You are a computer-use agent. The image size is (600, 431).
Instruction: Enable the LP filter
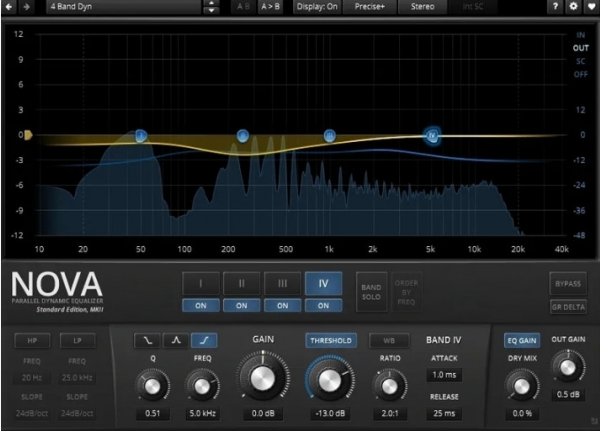pos(77,340)
